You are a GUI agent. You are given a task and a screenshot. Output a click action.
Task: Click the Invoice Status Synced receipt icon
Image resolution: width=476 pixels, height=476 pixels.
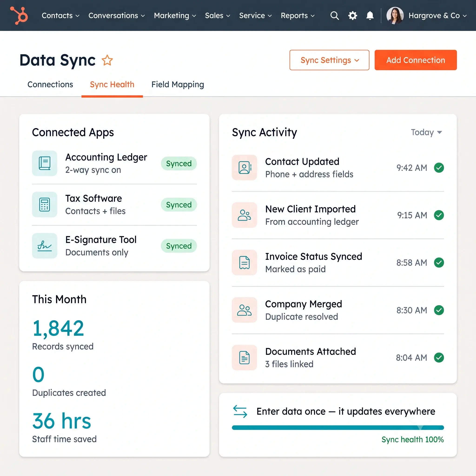coord(245,262)
